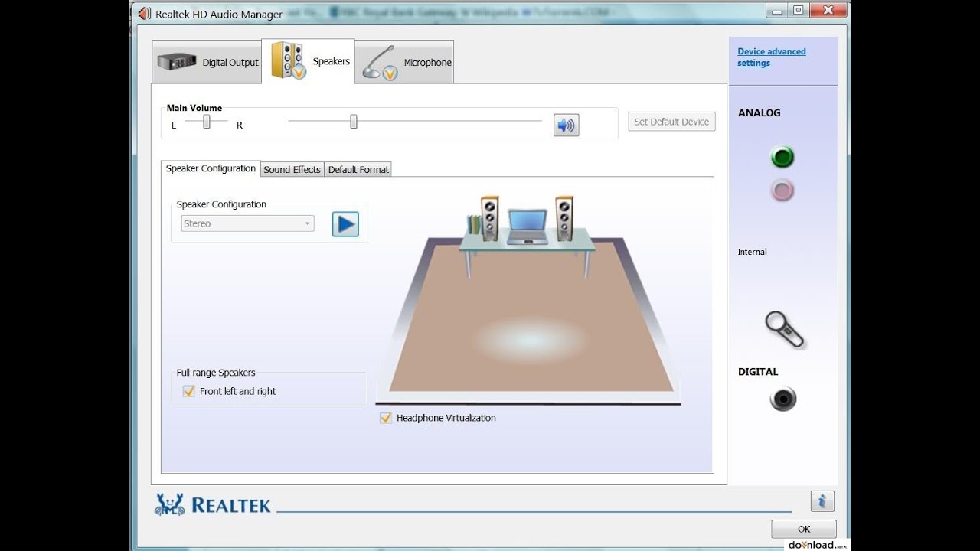980x551 pixels.
Task: Switch to the Speakers device tab
Action: point(308,61)
